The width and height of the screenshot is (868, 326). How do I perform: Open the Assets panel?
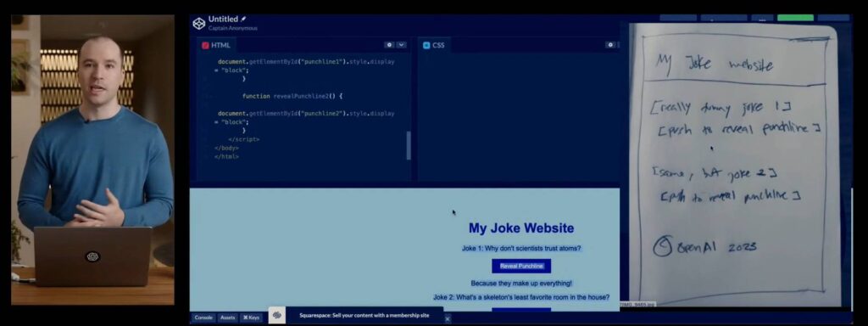click(227, 318)
